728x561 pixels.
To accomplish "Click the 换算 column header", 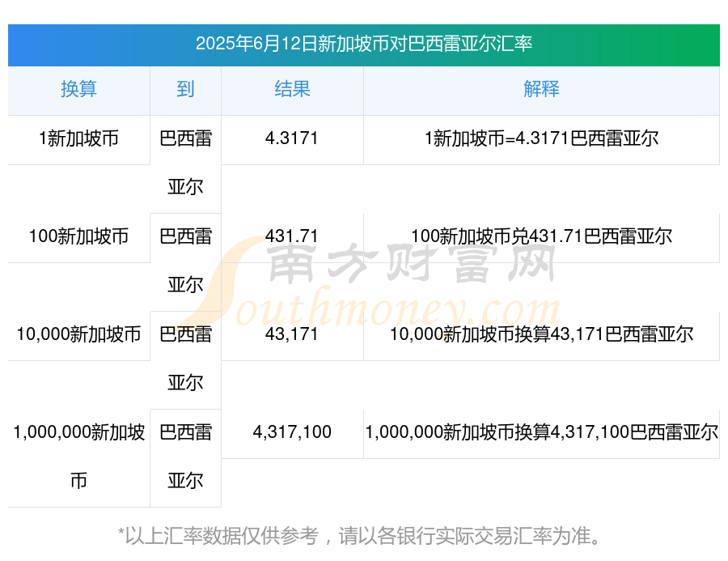I will (x=79, y=89).
